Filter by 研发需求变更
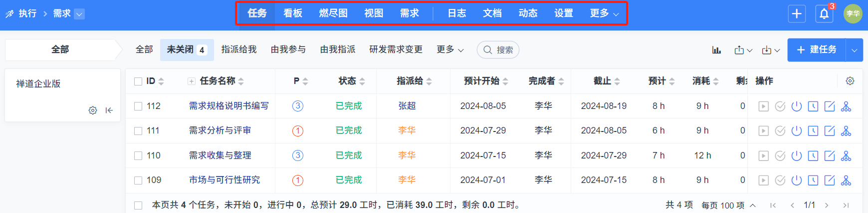 [396, 49]
